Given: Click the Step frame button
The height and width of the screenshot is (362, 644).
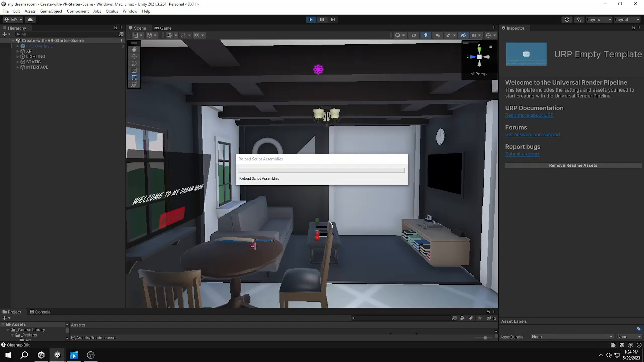Looking at the screenshot, I should [333, 20].
